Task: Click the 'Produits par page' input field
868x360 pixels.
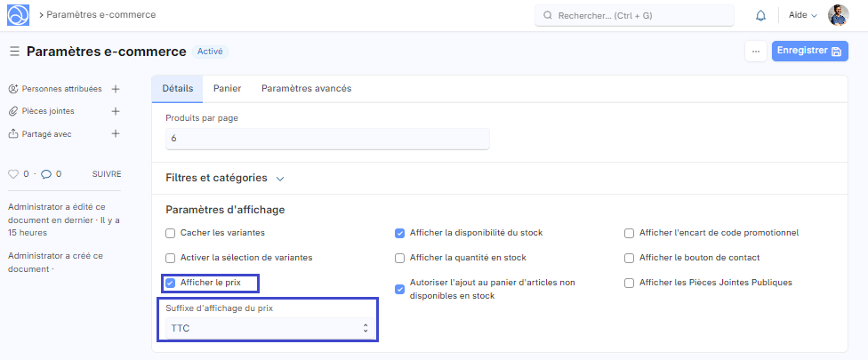Action: tap(327, 139)
